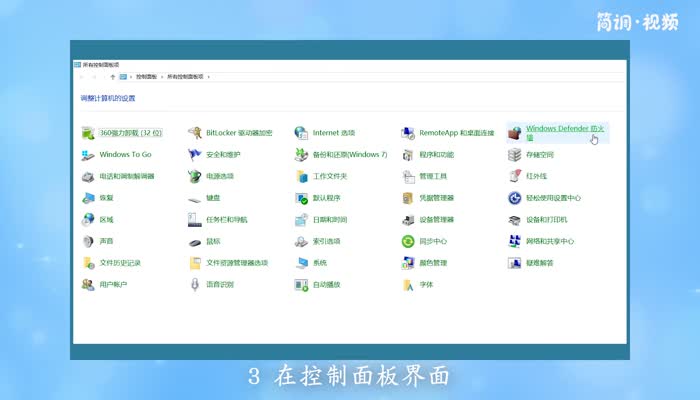Screen dimensions: 700x400
Task: Go up one level with the up arrow
Action: 112,77
